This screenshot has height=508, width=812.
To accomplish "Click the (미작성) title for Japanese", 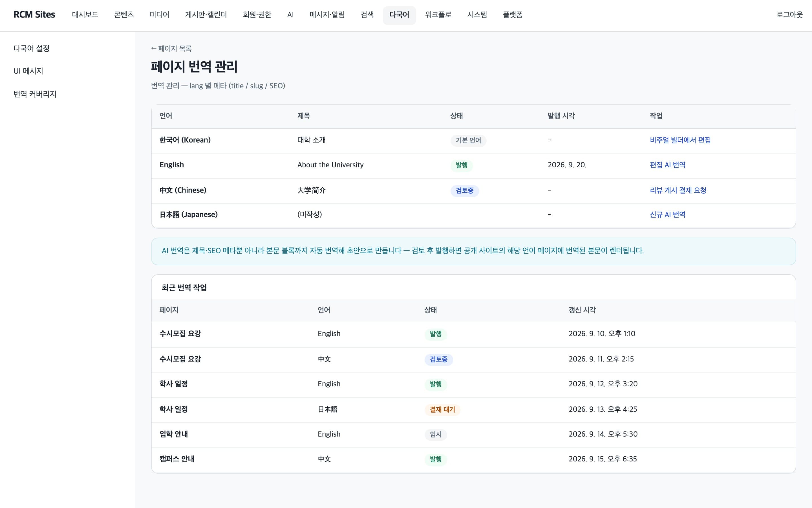I will coord(309,215).
